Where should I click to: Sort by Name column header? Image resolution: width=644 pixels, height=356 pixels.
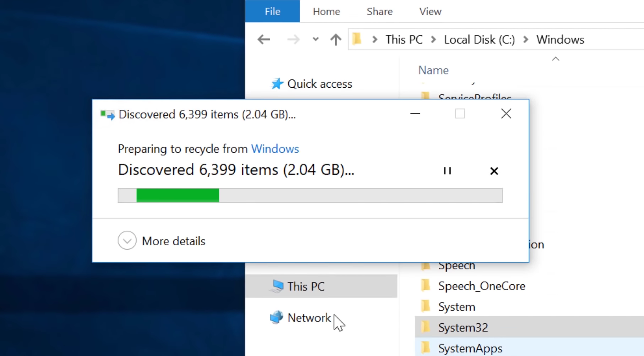(433, 70)
